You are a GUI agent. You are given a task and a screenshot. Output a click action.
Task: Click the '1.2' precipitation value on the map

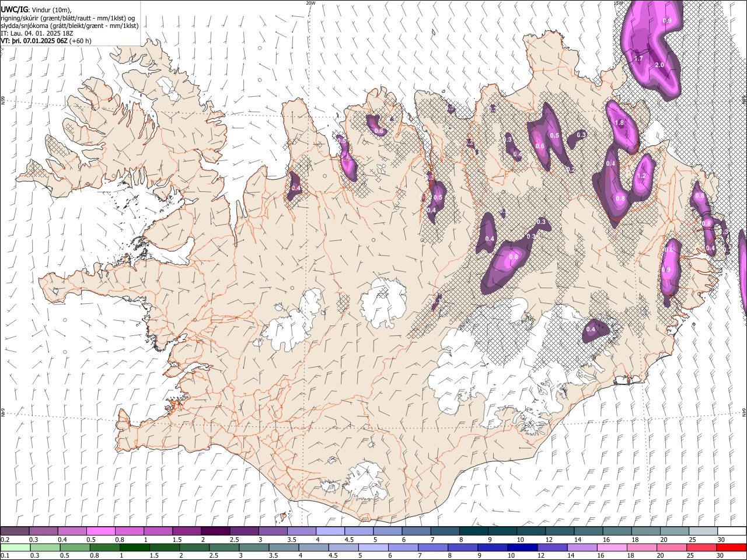[x=641, y=176]
